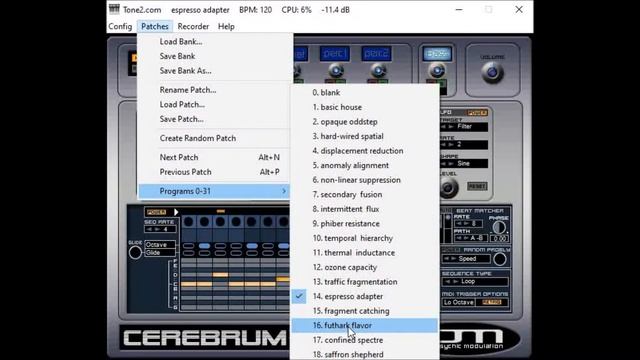Click the sequencer play arrow
Image resolution: width=640 pixels, height=360 pixels.
click(176, 212)
